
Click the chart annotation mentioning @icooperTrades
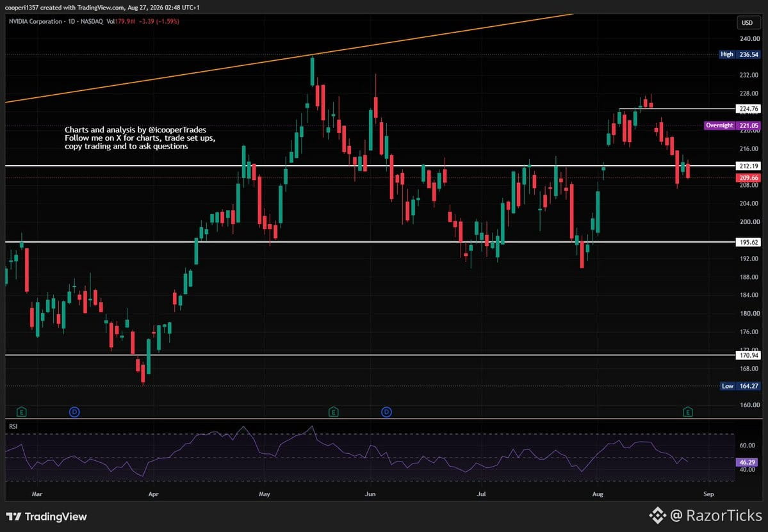140,138
